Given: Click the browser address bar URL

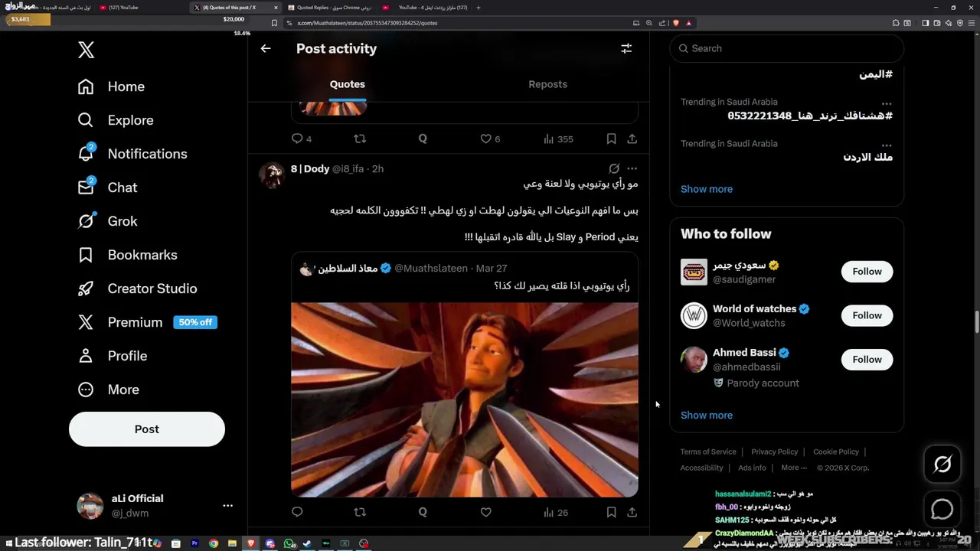Looking at the screenshot, I should coord(367,23).
